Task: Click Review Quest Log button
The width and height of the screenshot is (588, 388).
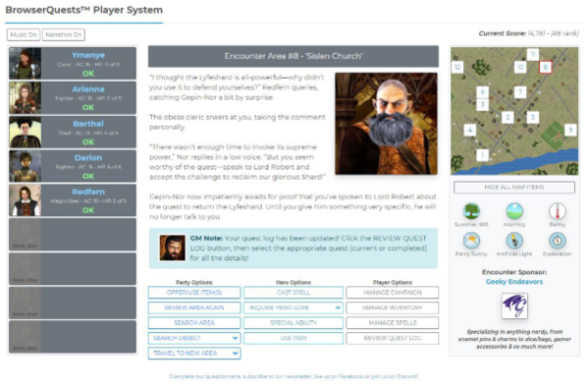Action: tap(393, 338)
